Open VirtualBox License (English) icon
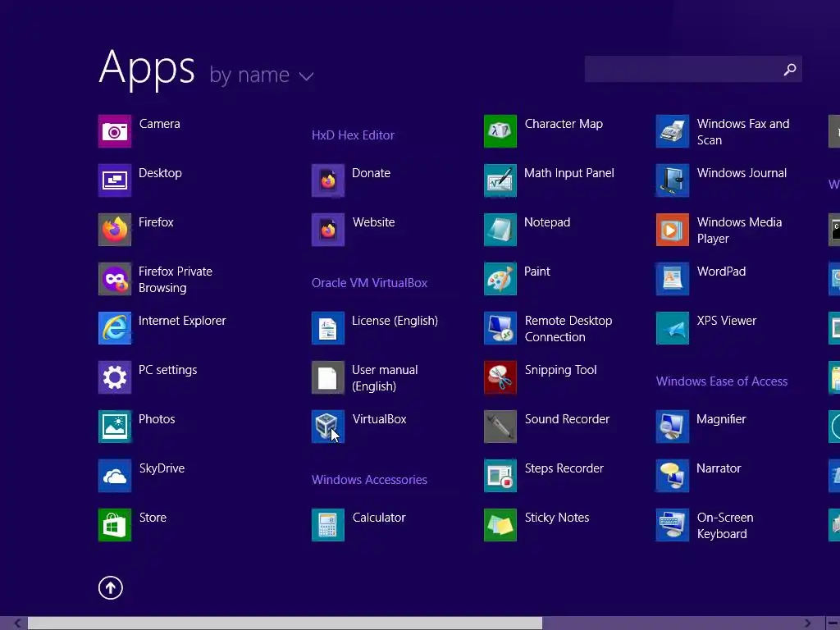Image resolution: width=840 pixels, height=630 pixels. pyautogui.click(x=328, y=328)
